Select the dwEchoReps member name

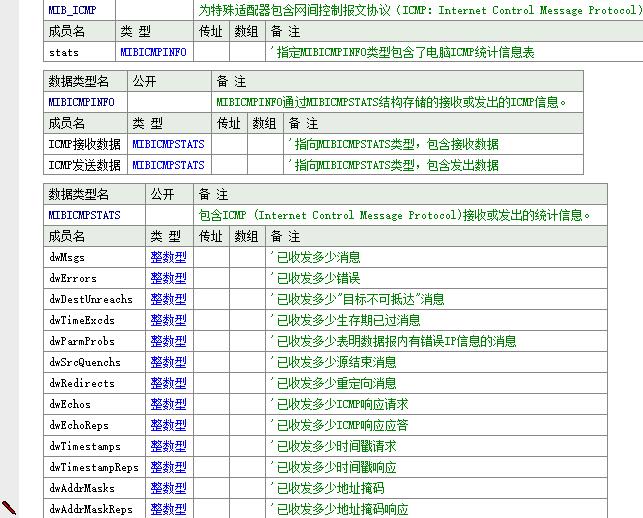coord(79,425)
